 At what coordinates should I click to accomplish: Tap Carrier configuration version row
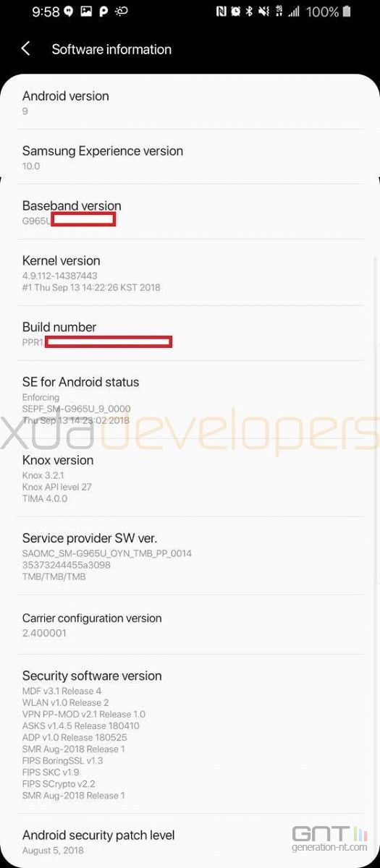click(x=190, y=625)
